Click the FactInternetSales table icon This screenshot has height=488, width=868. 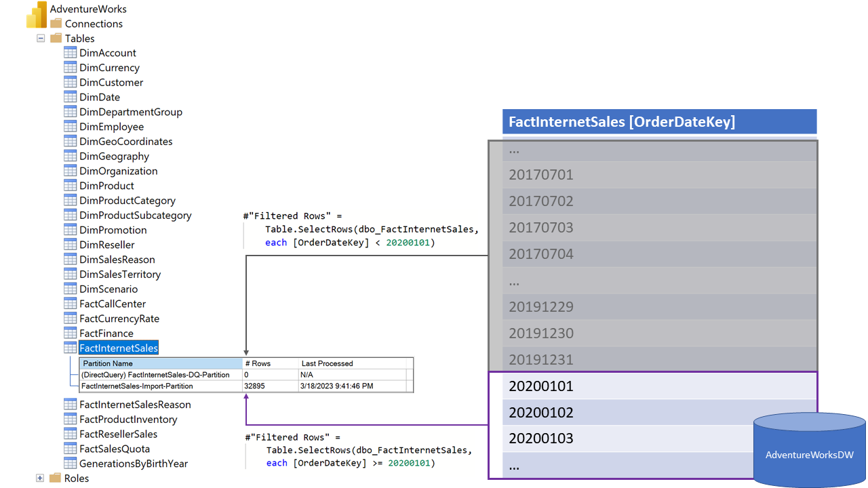tap(70, 348)
